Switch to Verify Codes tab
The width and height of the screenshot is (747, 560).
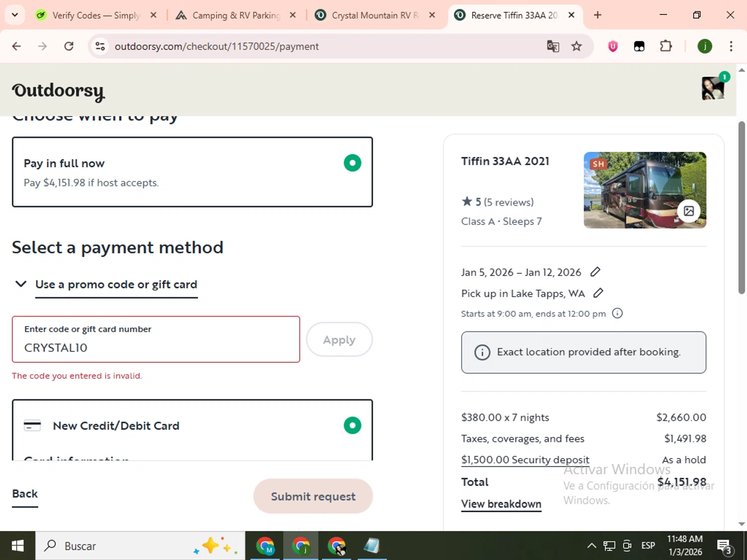96,15
